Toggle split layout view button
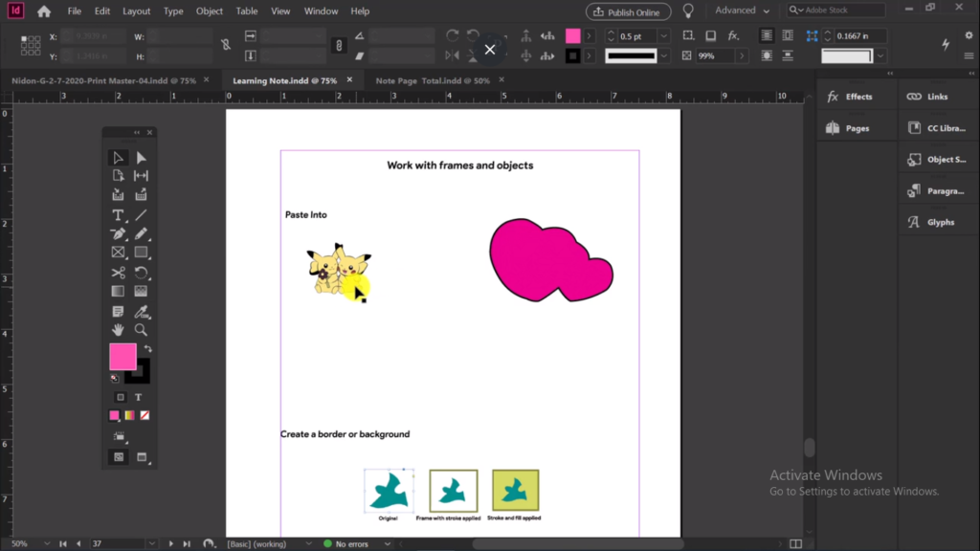This screenshot has width=980, height=551. click(x=795, y=544)
